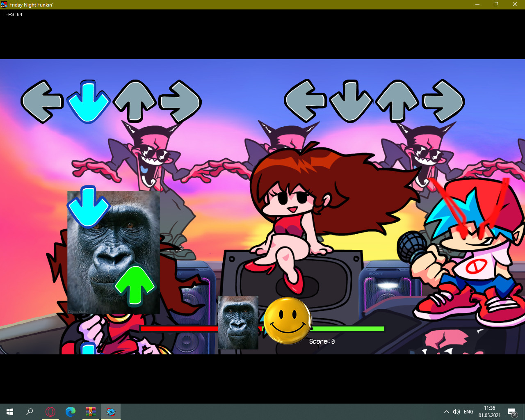Open Microsoft Edge from the taskbar

point(70,411)
